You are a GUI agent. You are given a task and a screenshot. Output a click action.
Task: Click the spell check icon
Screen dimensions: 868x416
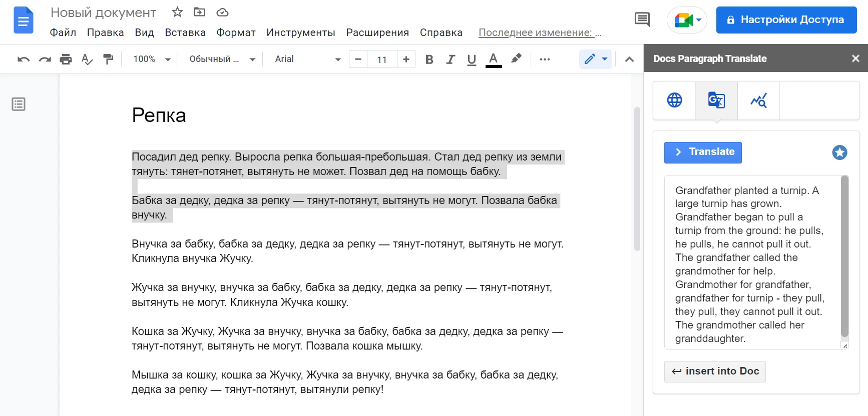[87, 59]
